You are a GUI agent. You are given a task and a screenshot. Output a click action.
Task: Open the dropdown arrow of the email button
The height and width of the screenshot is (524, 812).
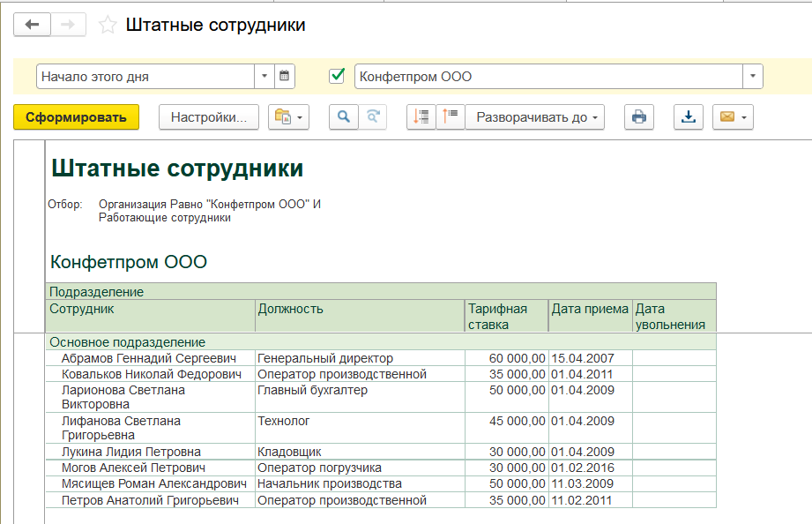[x=745, y=117]
